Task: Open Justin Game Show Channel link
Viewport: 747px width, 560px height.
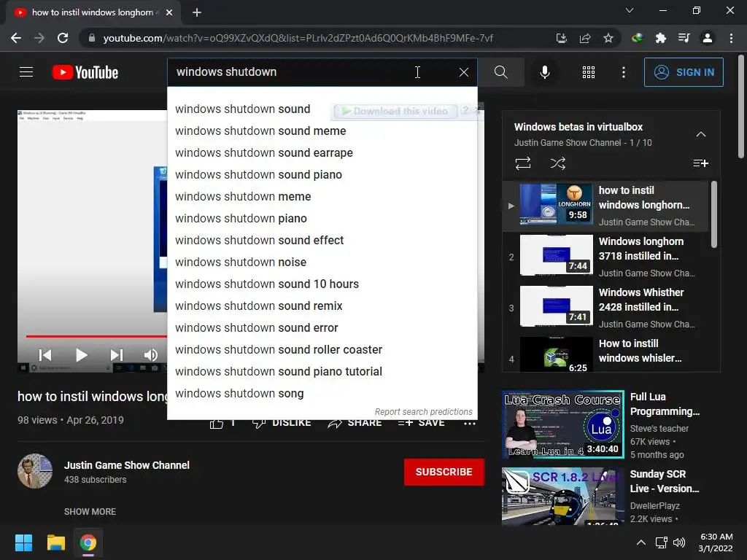Action: coord(127,465)
